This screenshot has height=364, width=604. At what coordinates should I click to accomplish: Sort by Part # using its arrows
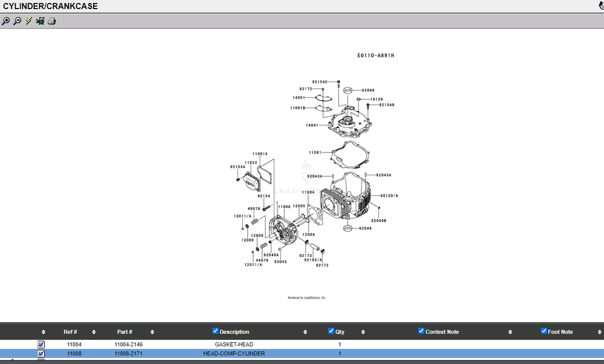click(x=152, y=332)
